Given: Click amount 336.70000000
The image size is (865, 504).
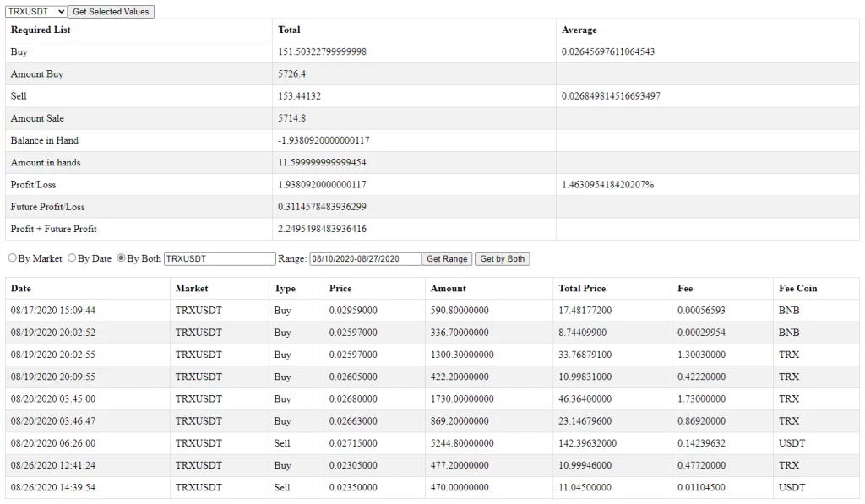Looking at the screenshot, I should (460, 333).
